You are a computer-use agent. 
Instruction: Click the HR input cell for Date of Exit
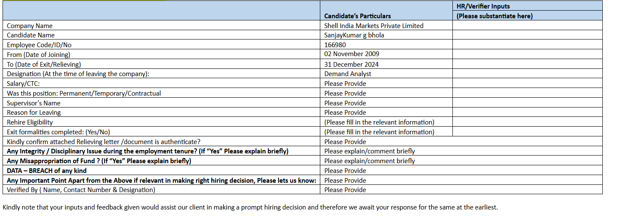[x=527, y=64]
